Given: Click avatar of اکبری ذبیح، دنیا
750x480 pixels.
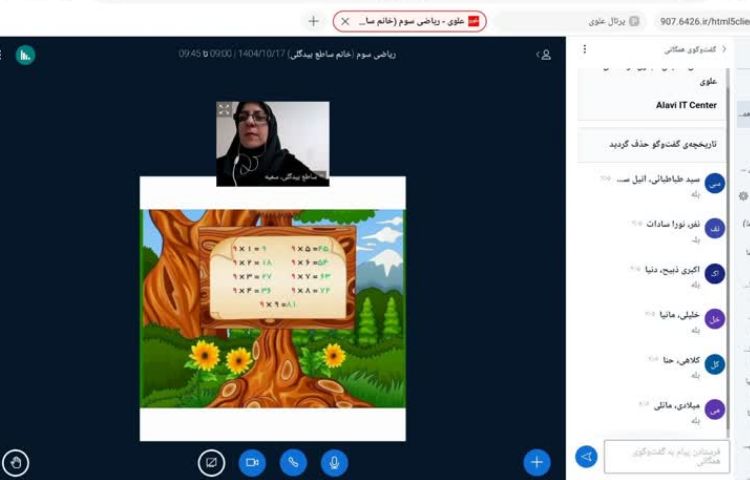Looking at the screenshot, I should click(x=715, y=273).
